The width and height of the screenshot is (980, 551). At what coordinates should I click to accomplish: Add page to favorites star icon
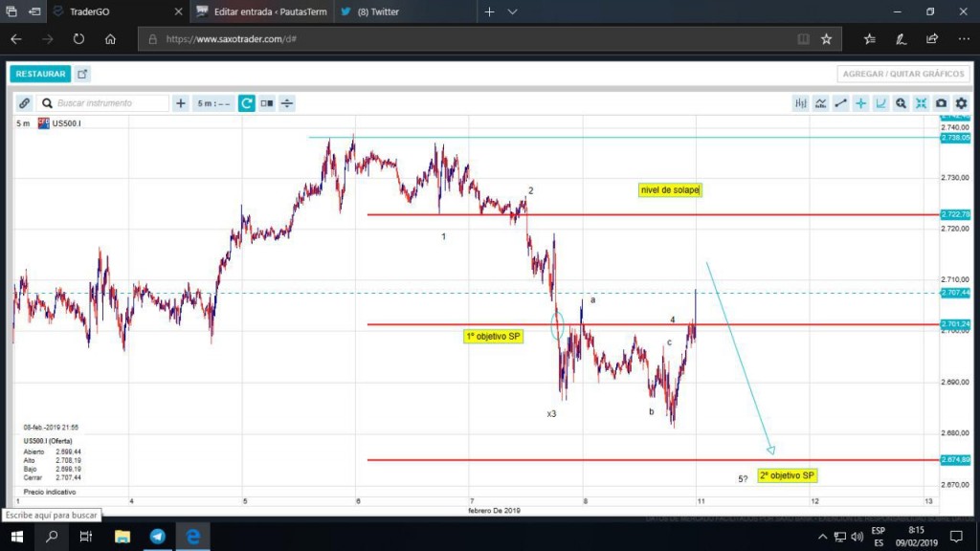pos(826,38)
